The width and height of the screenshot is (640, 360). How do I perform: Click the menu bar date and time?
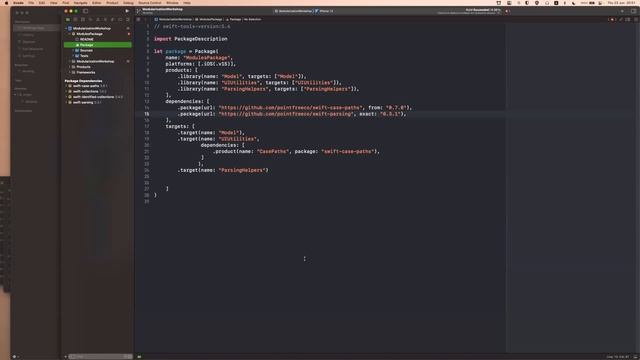pos(621,3)
